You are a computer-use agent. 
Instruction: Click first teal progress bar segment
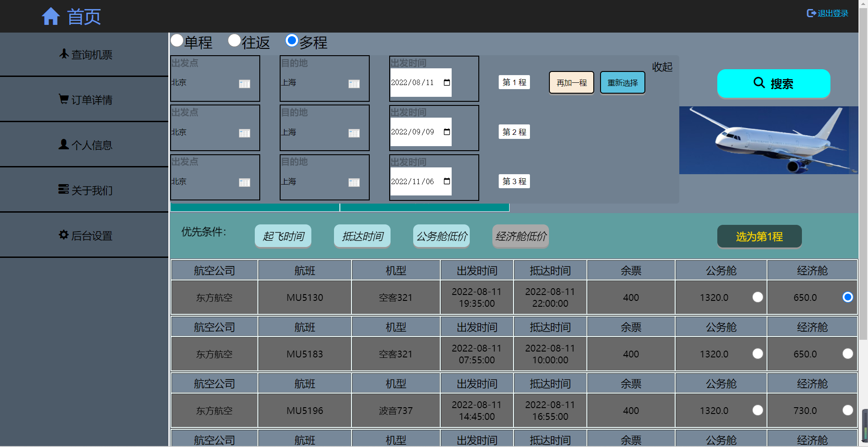(x=255, y=207)
